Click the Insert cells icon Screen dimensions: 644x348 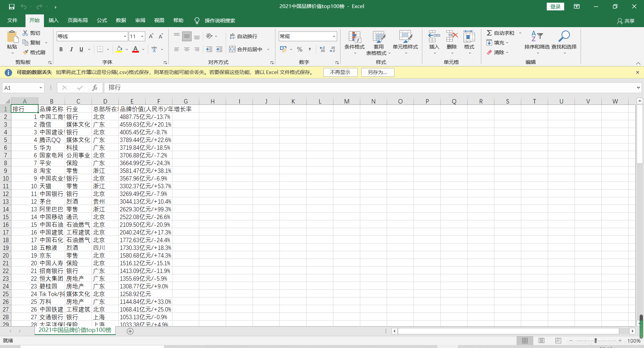[434, 36]
